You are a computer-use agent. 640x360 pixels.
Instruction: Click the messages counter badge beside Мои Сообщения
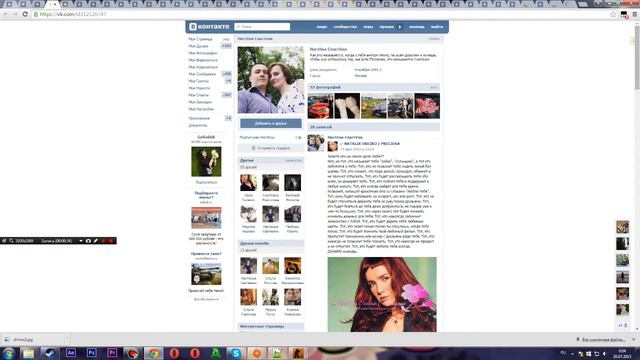click(227, 74)
